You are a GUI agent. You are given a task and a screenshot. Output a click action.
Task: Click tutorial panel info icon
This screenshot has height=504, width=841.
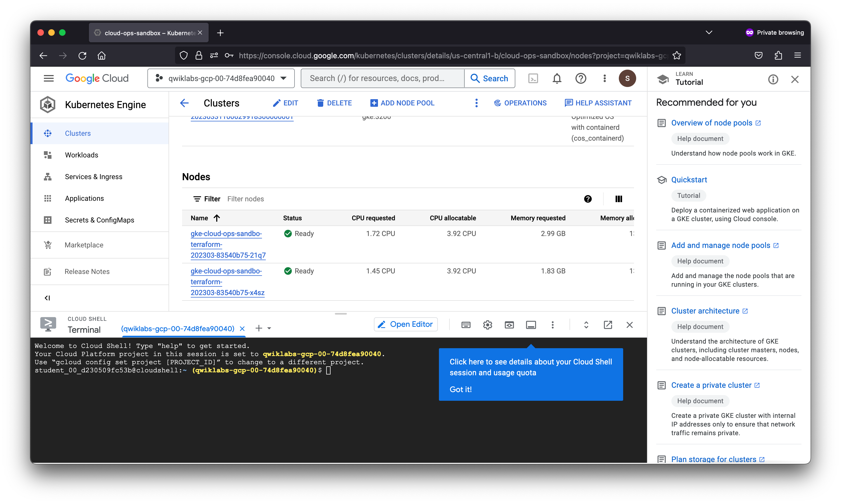click(x=773, y=79)
